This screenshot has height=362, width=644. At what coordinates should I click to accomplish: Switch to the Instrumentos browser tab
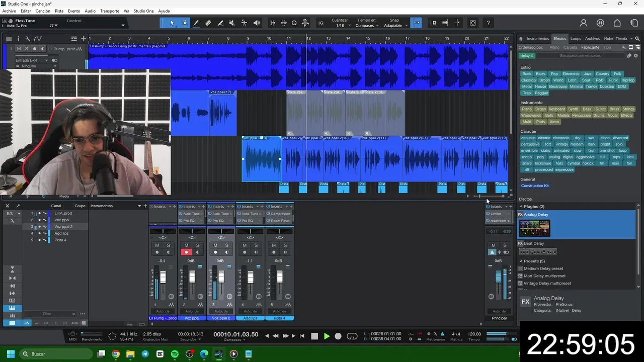(x=538, y=39)
